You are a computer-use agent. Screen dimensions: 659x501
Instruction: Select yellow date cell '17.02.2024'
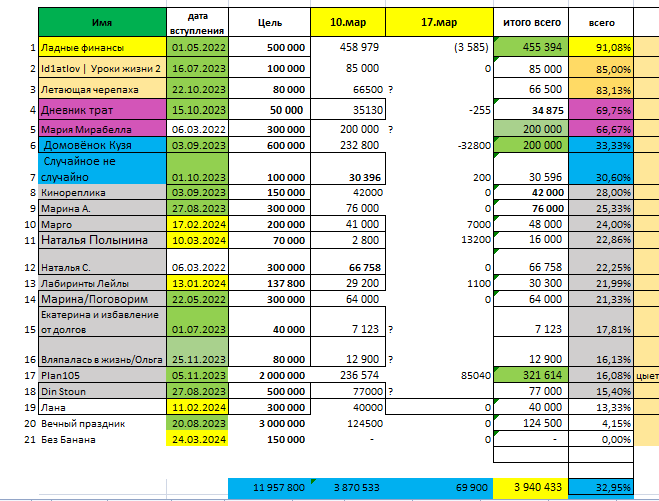(x=198, y=224)
